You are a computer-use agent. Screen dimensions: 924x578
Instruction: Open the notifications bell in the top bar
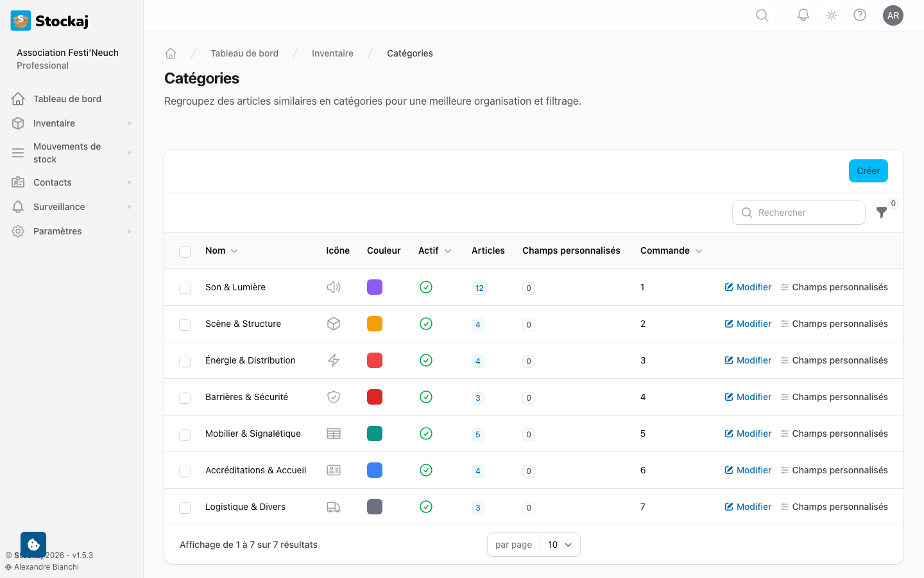coord(803,15)
